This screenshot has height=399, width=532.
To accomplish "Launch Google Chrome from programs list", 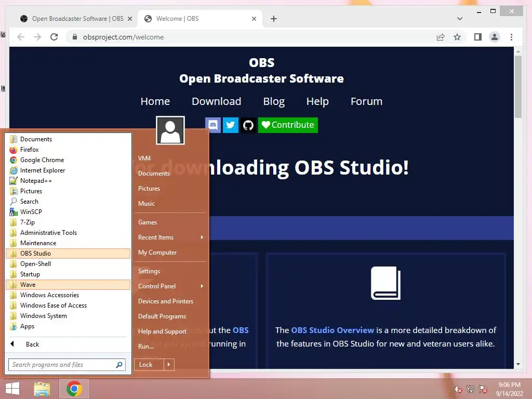I will pyautogui.click(x=68, y=160).
